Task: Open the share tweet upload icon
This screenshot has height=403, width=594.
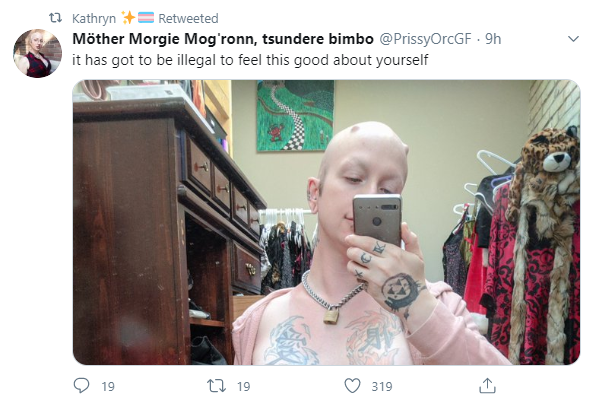Action: click(487, 386)
